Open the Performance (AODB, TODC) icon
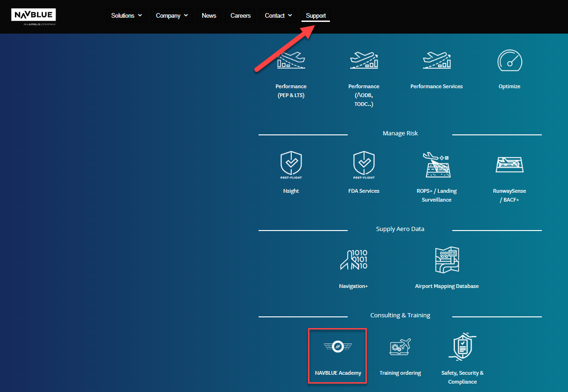This screenshot has height=392, width=568. pos(364,61)
